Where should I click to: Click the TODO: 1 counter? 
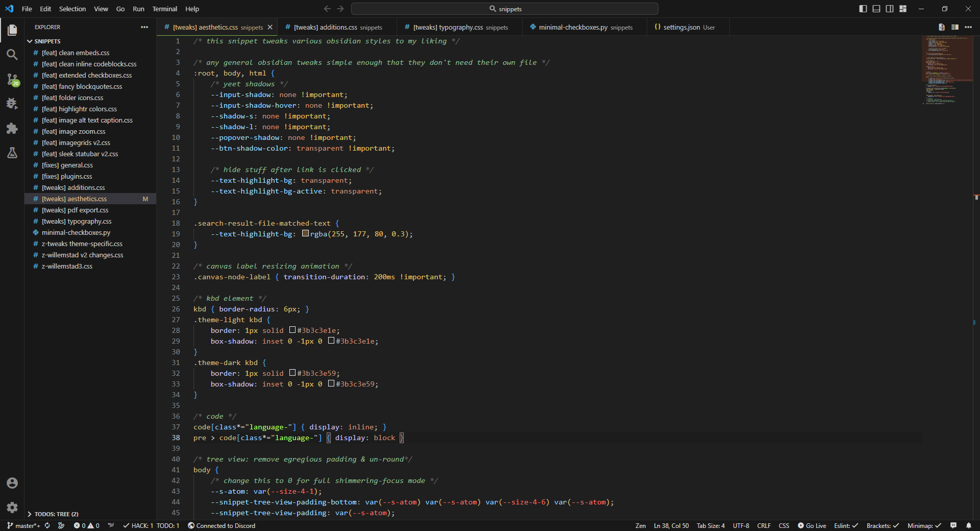[x=168, y=525]
